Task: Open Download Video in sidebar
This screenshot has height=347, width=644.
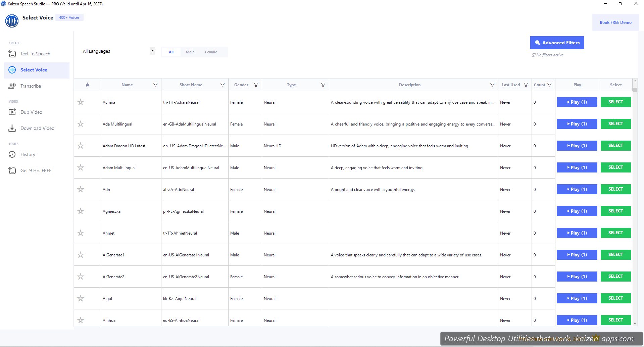Action: pos(37,128)
